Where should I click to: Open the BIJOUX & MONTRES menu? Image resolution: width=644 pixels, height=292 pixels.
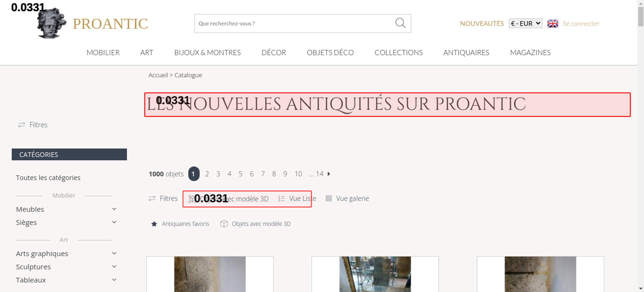[x=207, y=52]
